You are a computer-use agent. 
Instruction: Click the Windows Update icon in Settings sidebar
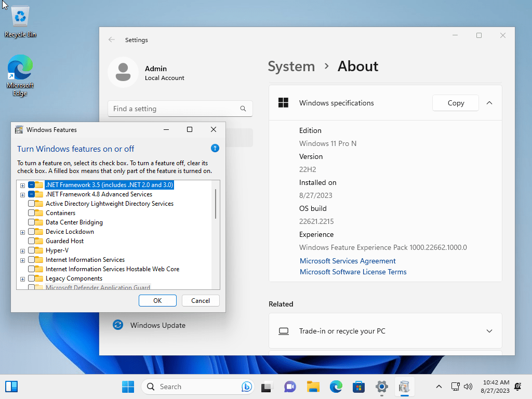pos(118,325)
